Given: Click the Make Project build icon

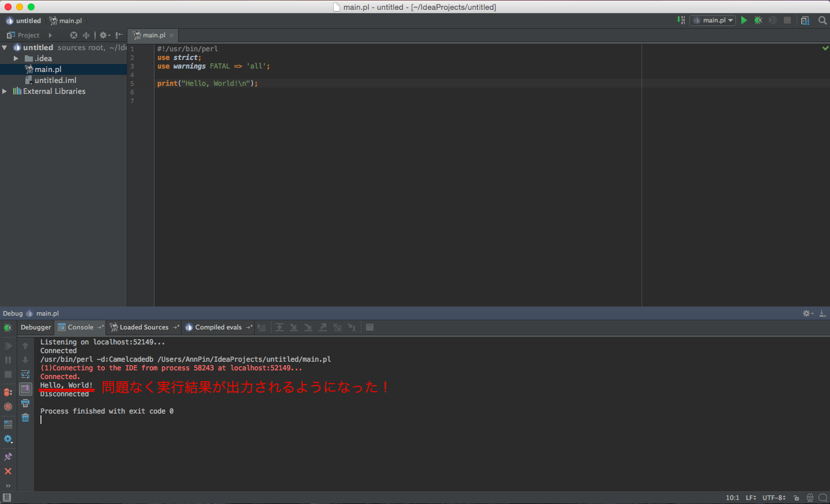Looking at the screenshot, I should (x=681, y=20).
